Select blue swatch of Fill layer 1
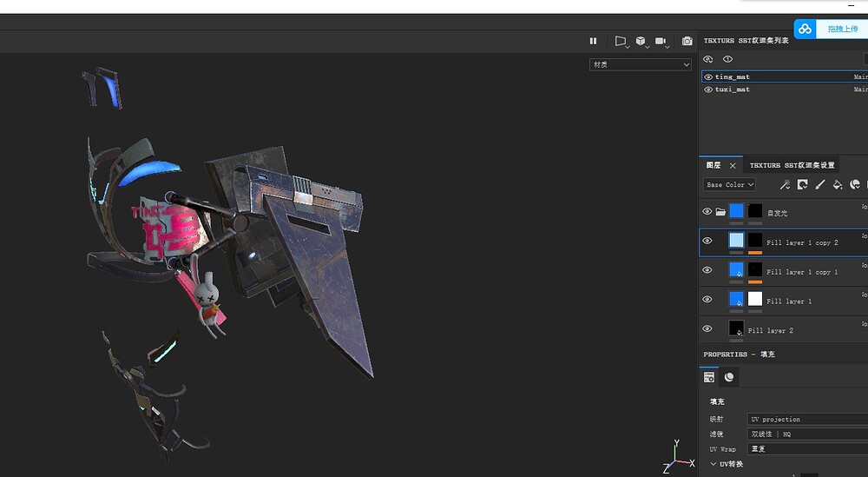This screenshot has height=477, width=868. click(x=736, y=299)
